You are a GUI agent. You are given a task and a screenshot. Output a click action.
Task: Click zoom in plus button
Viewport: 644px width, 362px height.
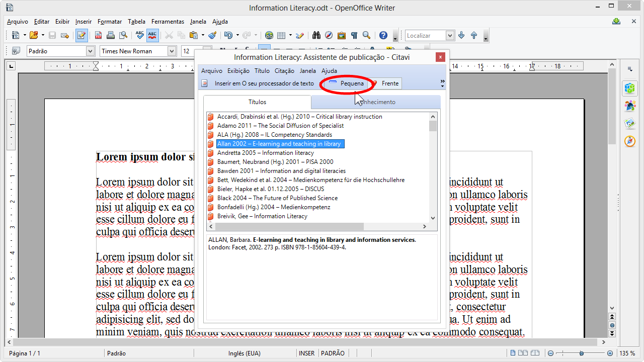610,353
